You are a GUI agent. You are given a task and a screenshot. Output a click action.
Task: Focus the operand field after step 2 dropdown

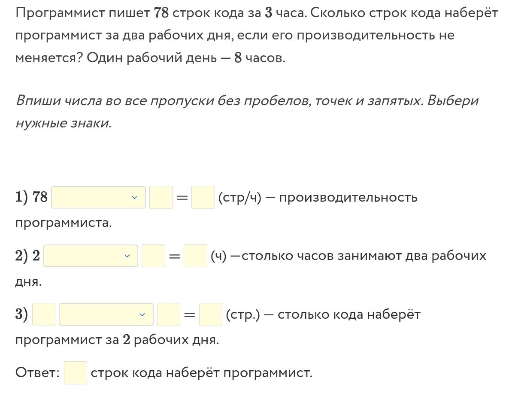tap(153, 256)
